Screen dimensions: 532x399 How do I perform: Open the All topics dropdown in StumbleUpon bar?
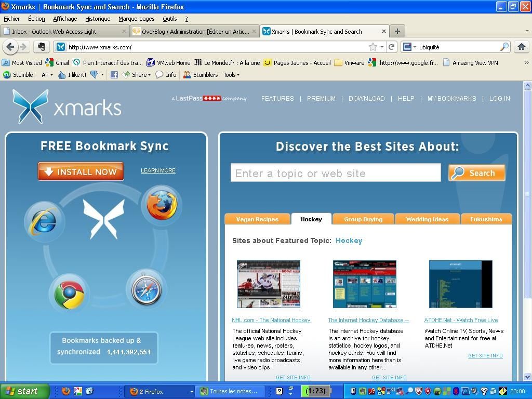coord(47,75)
